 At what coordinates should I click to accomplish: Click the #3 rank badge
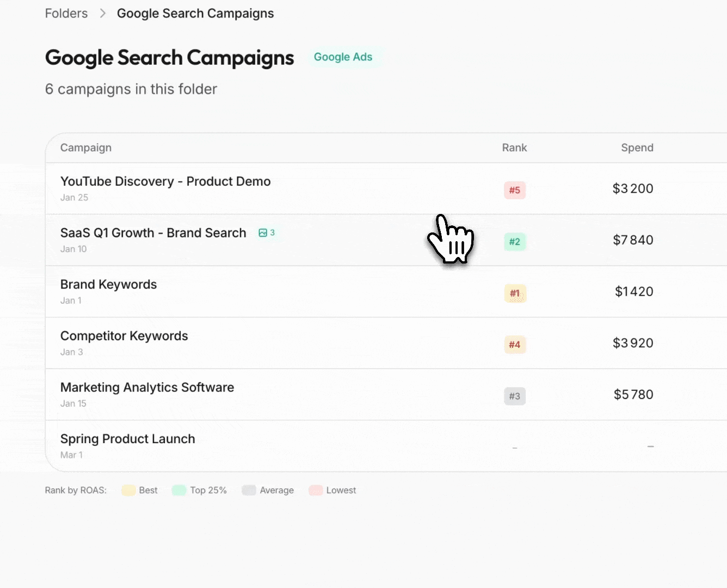[x=514, y=396]
